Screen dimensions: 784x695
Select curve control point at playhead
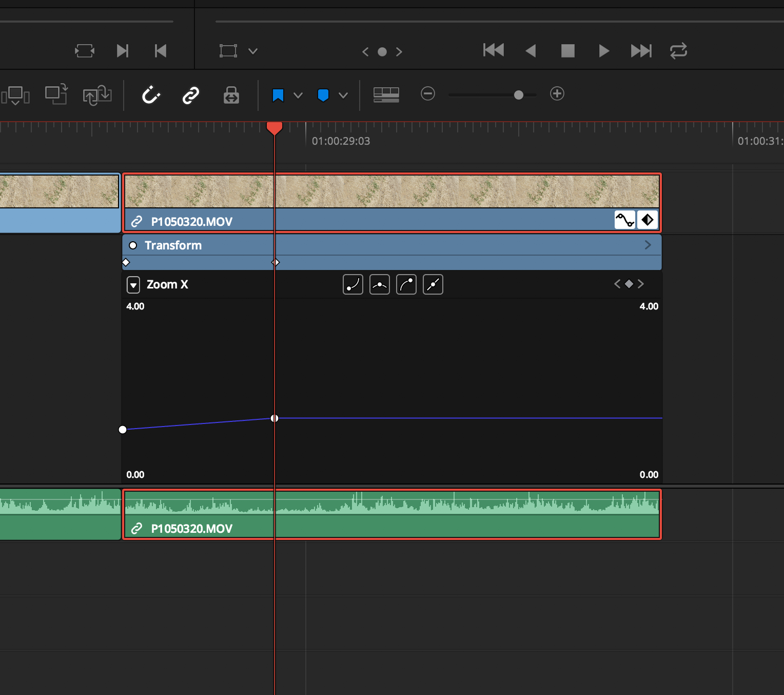click(275, 418)
